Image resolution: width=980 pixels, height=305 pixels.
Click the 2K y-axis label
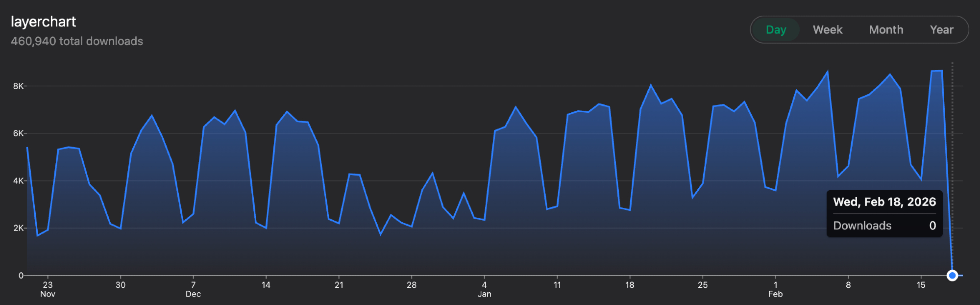[x=18, y=228]
